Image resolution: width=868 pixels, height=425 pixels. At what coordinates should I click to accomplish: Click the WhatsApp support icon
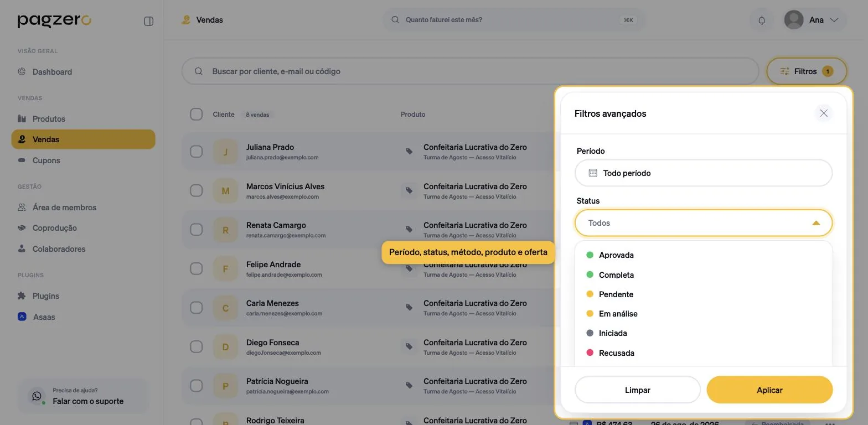37,396
